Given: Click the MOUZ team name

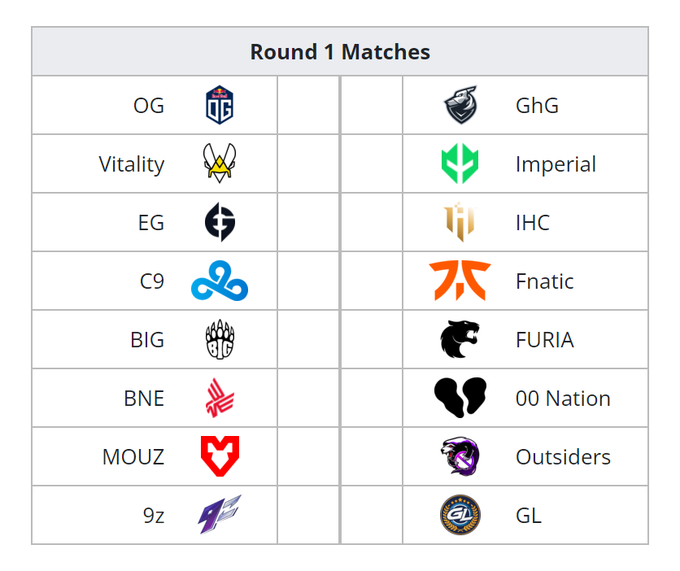Looking at the screenshot, I should click(x=133, y=457).
